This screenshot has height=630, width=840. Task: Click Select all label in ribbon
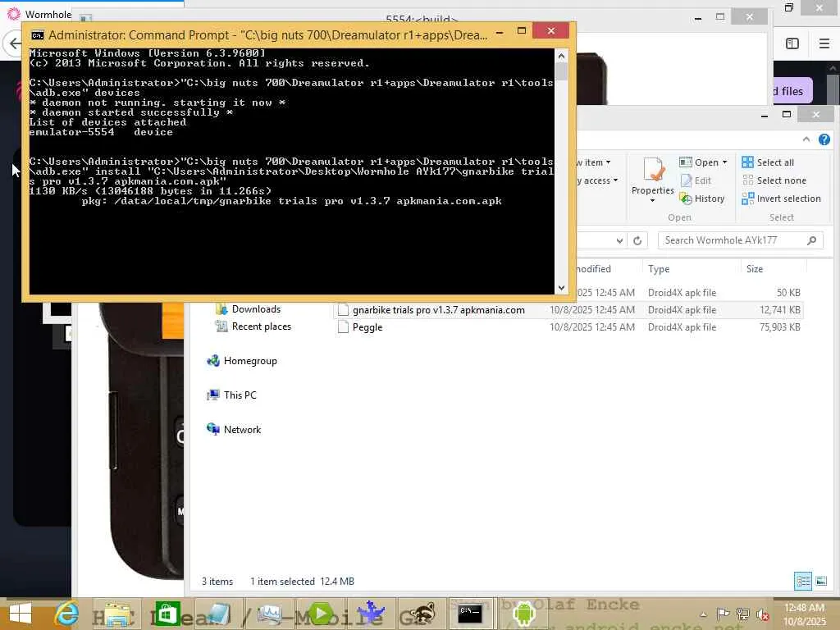pyautogui.click(x=775, y=162)
